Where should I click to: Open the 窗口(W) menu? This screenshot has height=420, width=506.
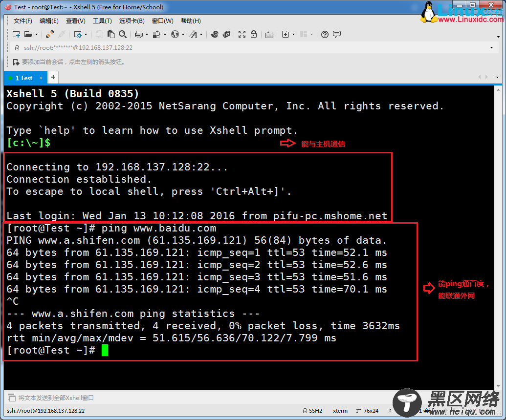(163, 21)
